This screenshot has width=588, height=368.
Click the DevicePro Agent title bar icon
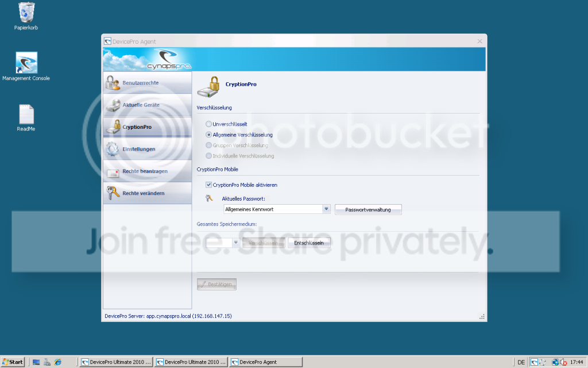107,41
